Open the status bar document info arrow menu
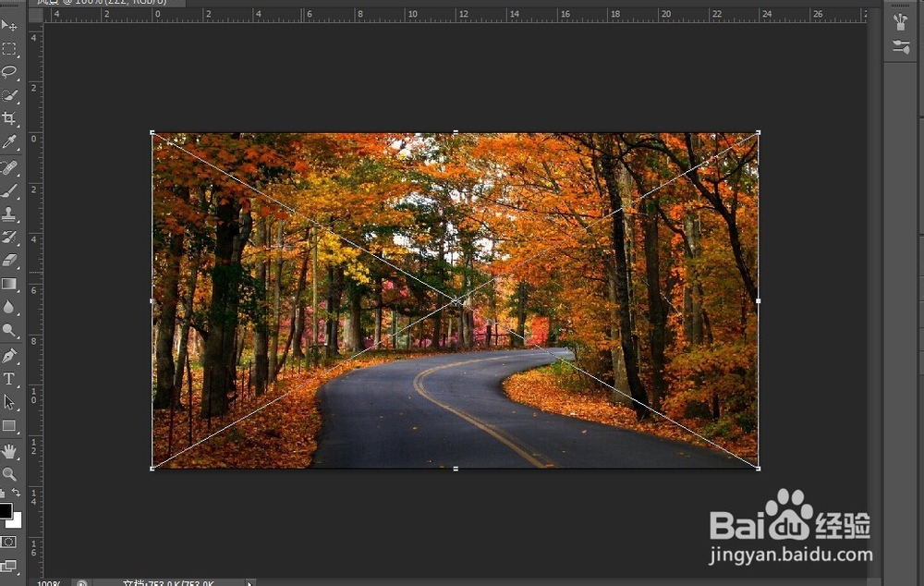This screenshot has height=586, width=924. point(249,583)
